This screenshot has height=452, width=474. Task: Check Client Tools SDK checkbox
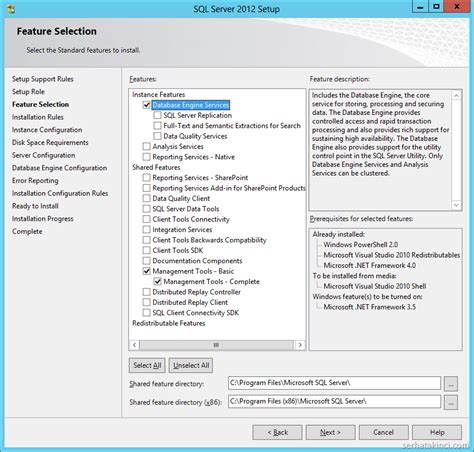tap(146, 250)
